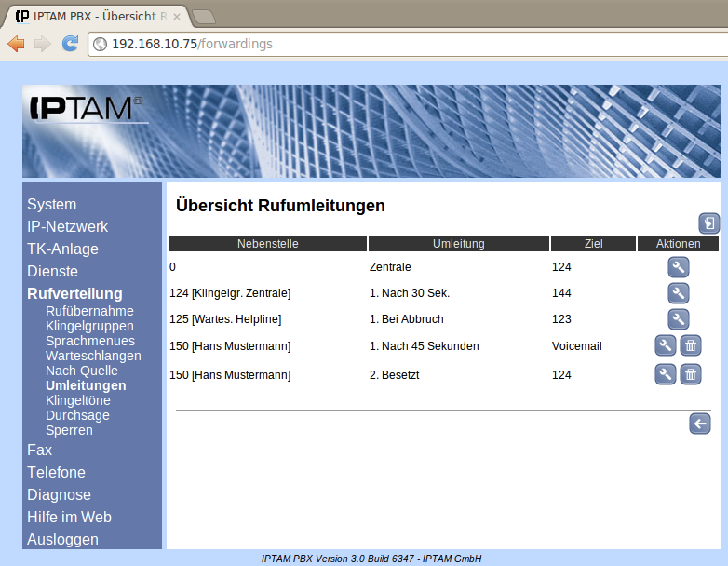Click the back arrow icon below the table

[x=700, y=424]
